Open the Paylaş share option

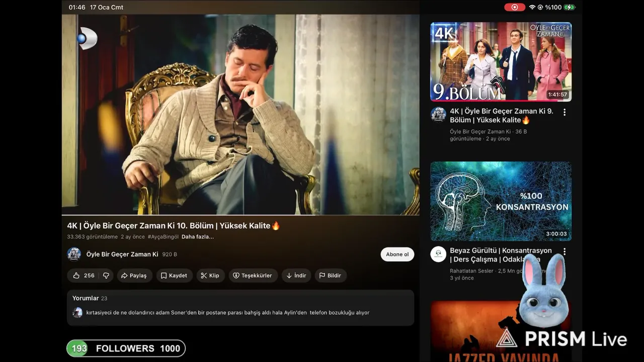coord(134,276)
